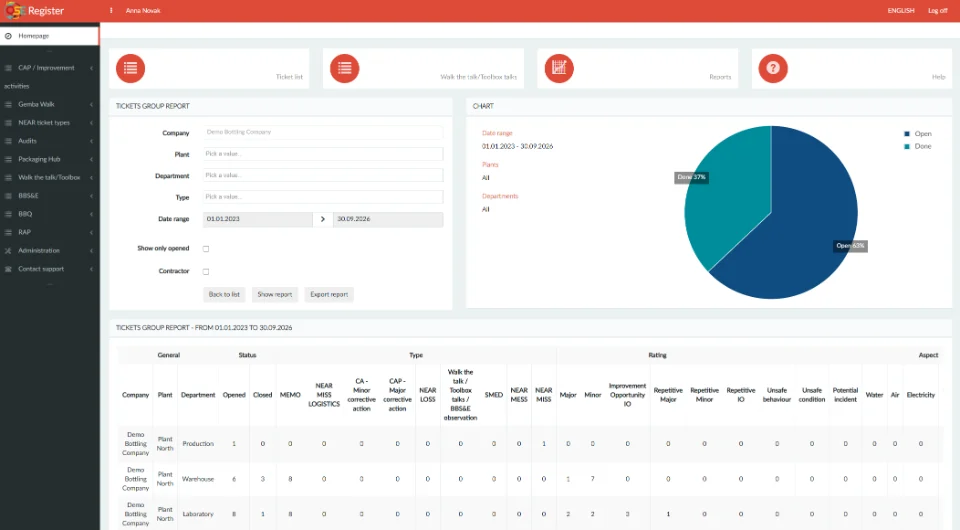The width and height of the screenshot is (960, 530).
Task: Click the Laboratory department cell
Action: click(x=198, y=514)
